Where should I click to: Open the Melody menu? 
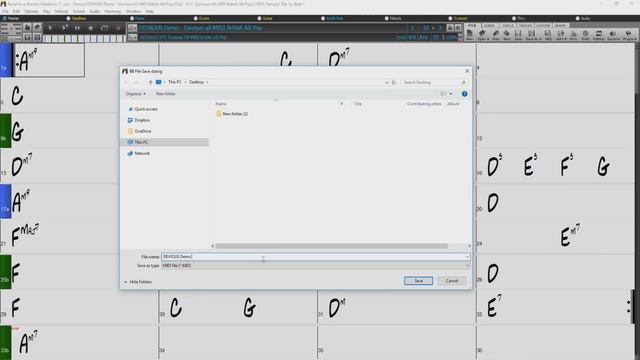62,11
